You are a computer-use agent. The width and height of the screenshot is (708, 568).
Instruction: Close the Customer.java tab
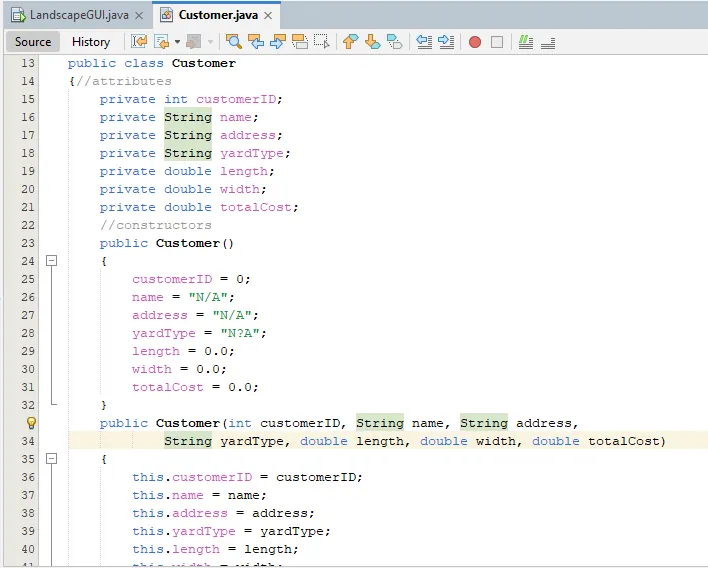pos(268,16)
